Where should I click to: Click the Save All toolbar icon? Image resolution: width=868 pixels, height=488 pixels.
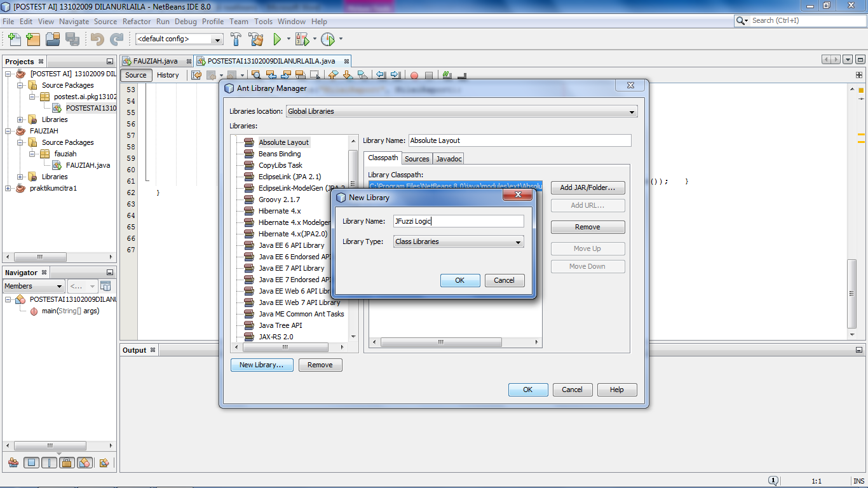click(x=72, y=39)
